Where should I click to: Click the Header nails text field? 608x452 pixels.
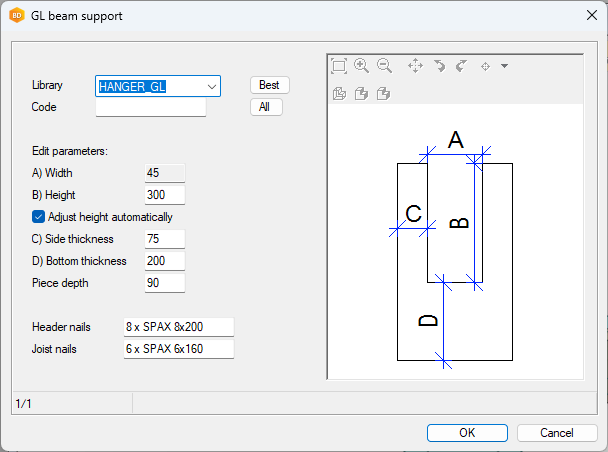coord(178,327)
